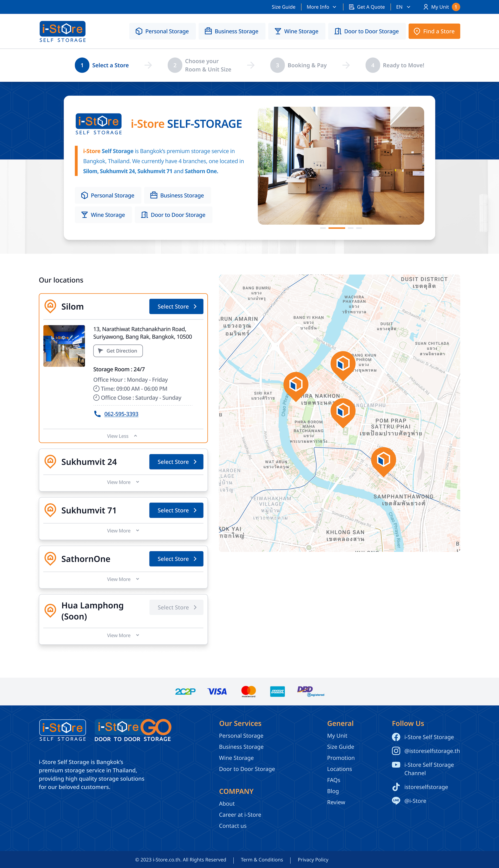This screenshot has height=868, width=499.
Task: Open Personal Storage in the main navigation
Action: coord(162,31)
